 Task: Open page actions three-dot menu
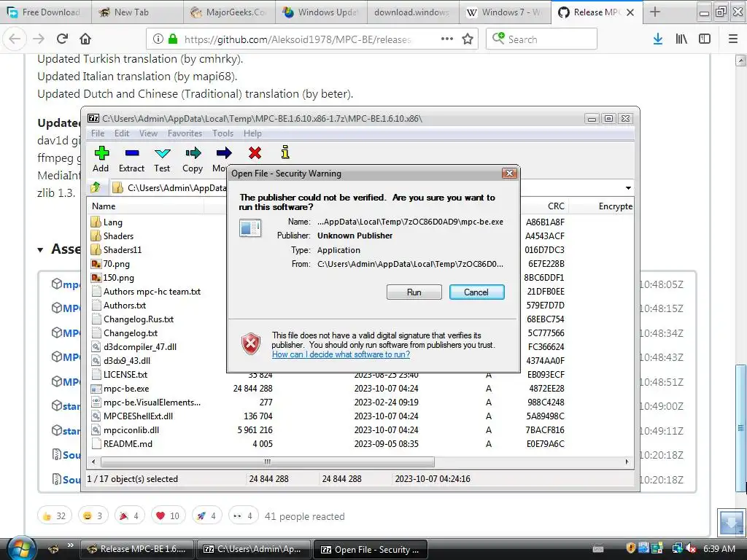coord(447,39)
